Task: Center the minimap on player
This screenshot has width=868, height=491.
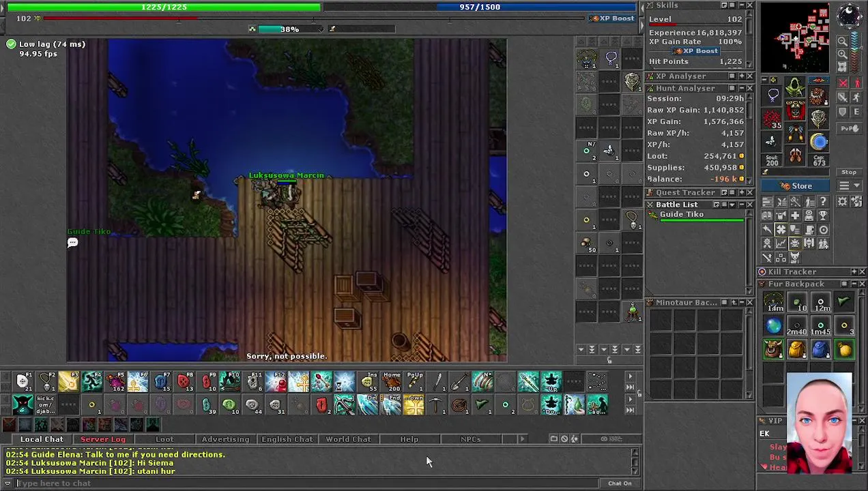Action: tap(843, 66)
